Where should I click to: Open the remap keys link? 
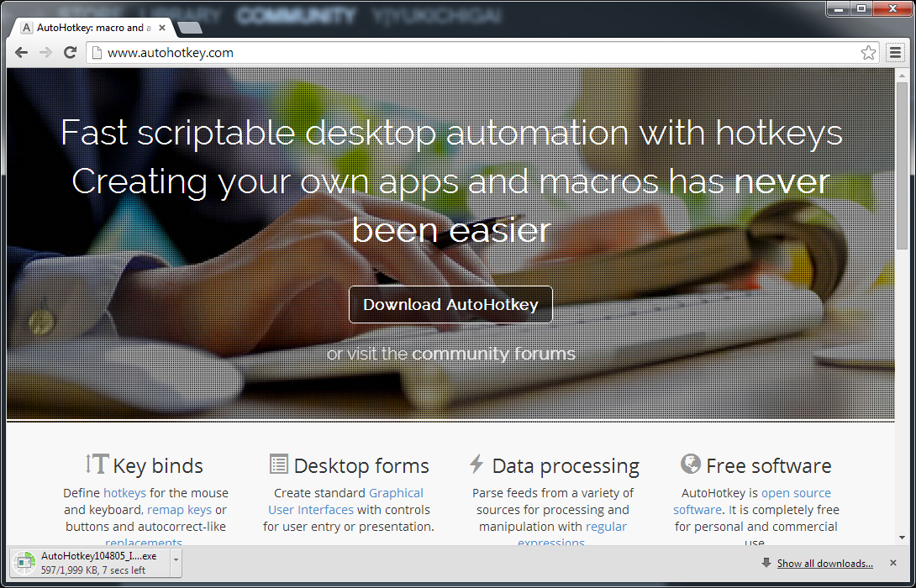pyautogui.click(x=179, y=510)
